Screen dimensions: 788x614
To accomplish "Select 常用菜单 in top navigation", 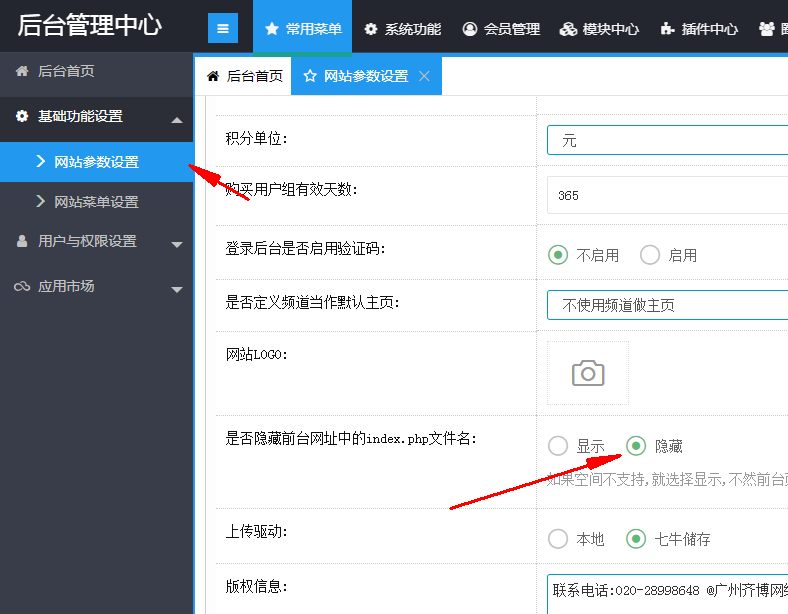I will (x=303, y=29).
